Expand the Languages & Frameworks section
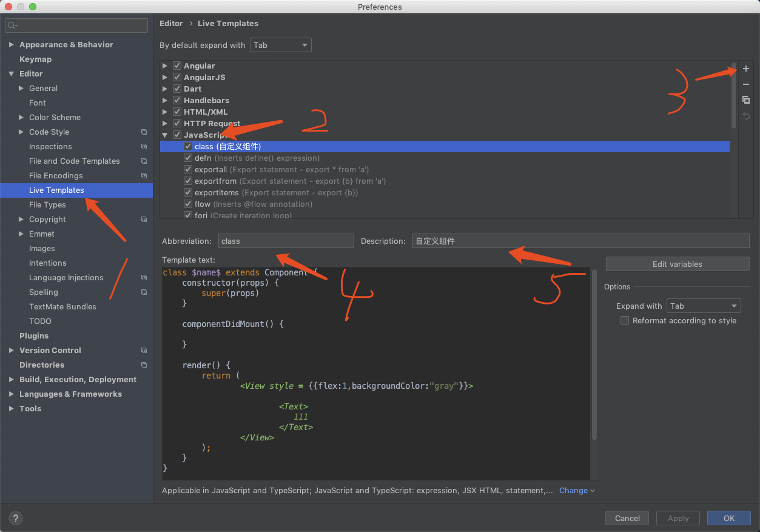 coord(12,394)
